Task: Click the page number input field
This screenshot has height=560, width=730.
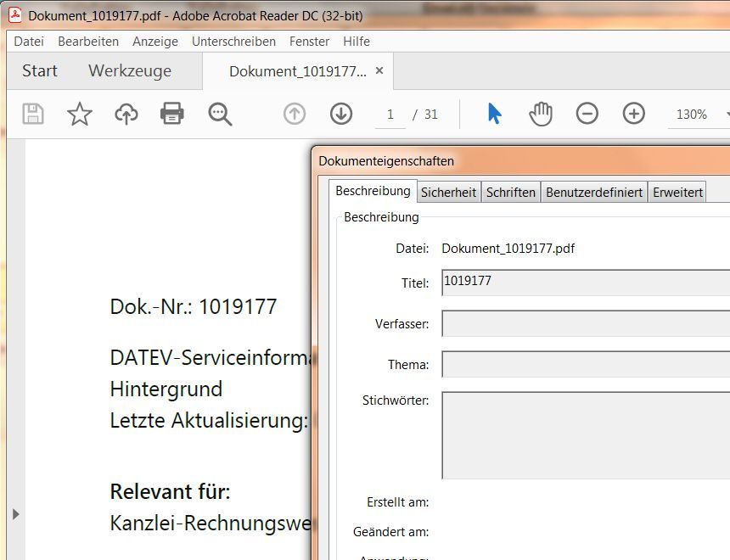Action: pos(390,115)
